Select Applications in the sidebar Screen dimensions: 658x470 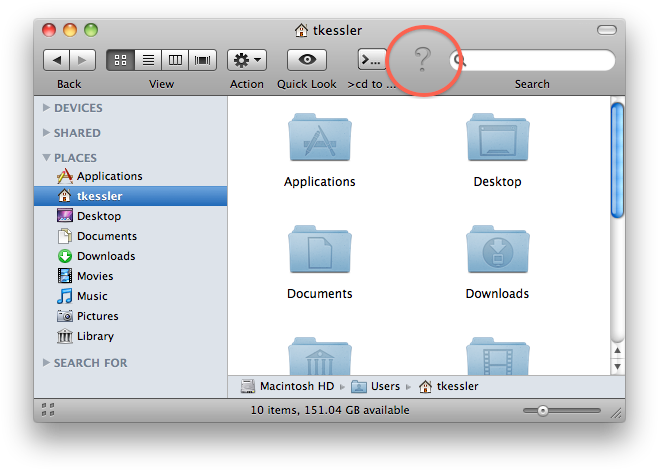[131, 176]
